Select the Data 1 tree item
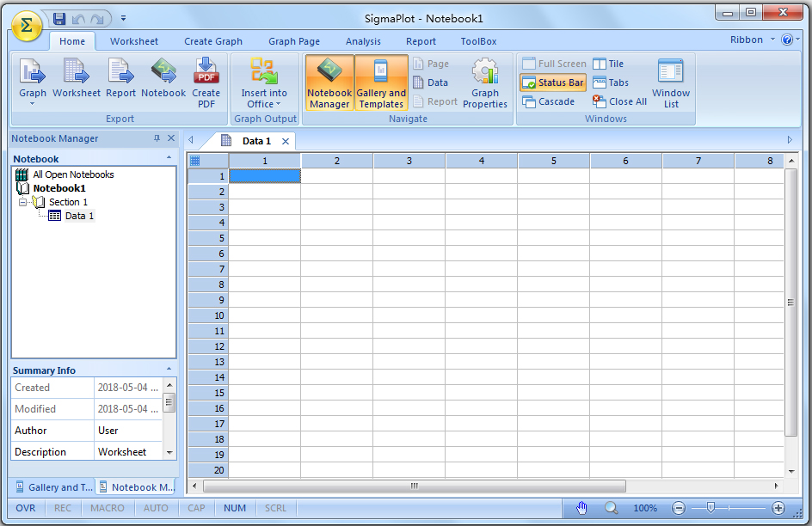 (x=79, y=216)
